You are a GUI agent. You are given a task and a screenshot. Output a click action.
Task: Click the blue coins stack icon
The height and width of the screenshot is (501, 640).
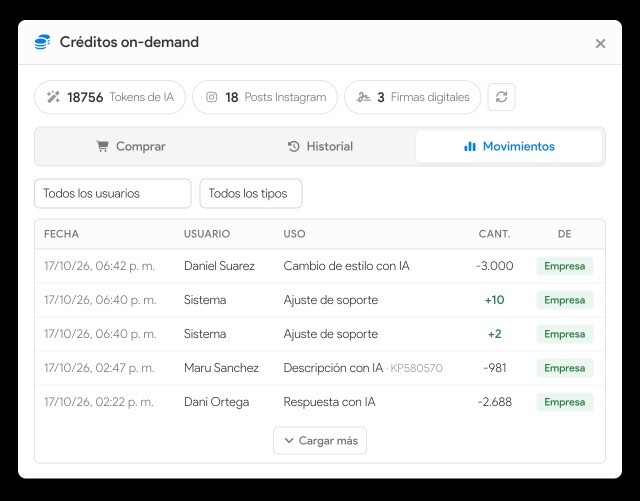(x=42, y=42)
